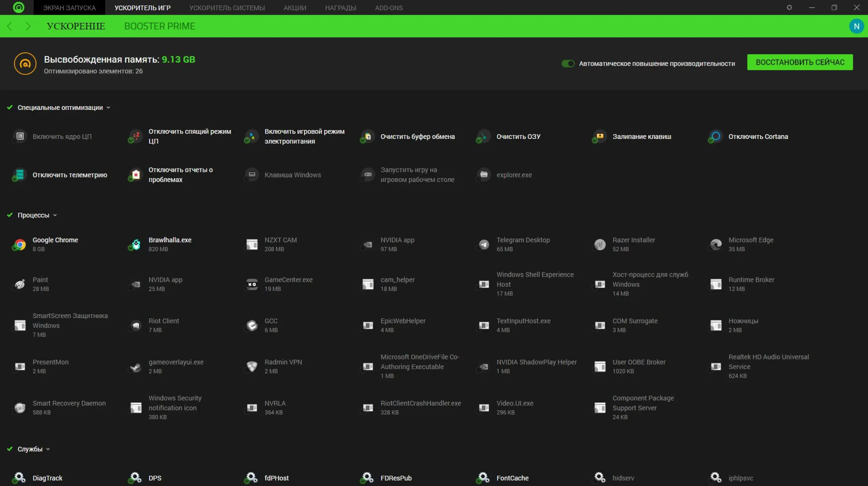868x486 pixels.
Task: Click the back navigation arrow
Action: tap(10, 26)
